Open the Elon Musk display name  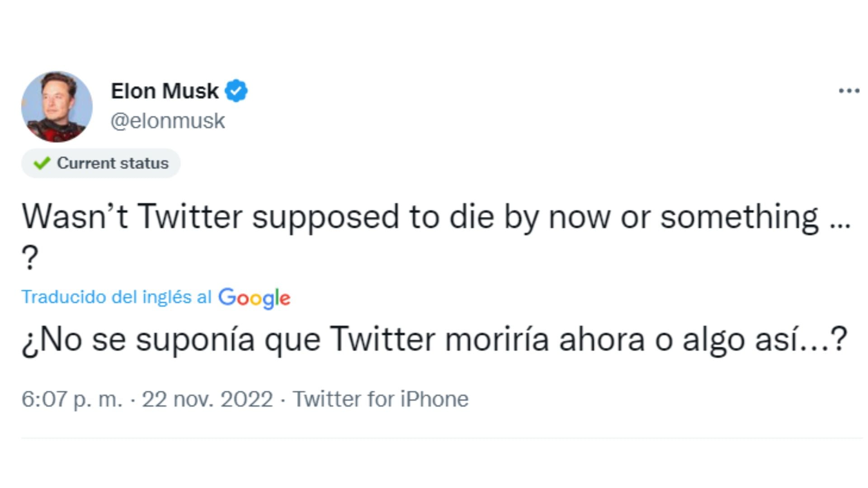click(165, 91)
